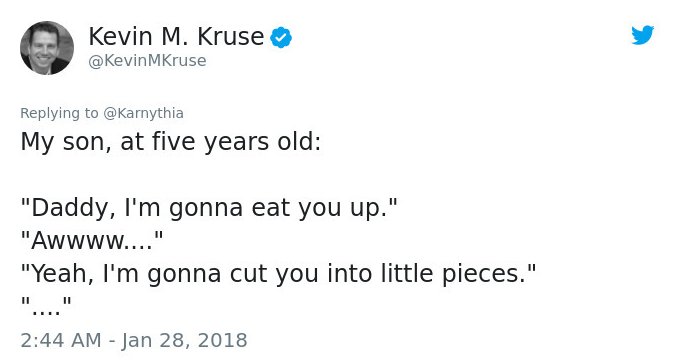This screenshot has height=362, width=680.
Task: Click the quoted 'Awwww....' reply line
Action: [x=92, y=240]
